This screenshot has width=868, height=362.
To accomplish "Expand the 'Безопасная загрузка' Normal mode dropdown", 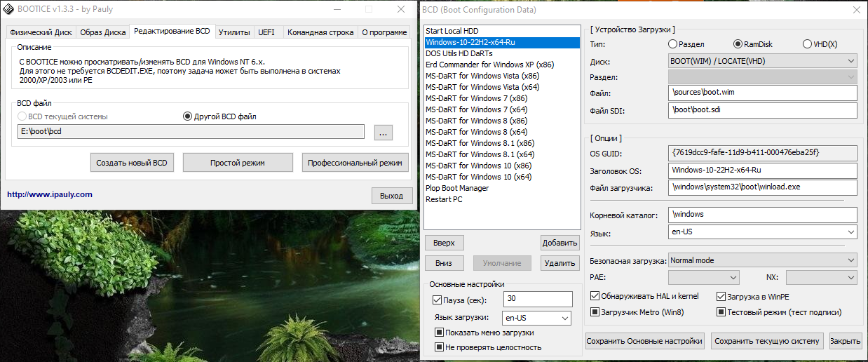I will (x=762, y=260).
